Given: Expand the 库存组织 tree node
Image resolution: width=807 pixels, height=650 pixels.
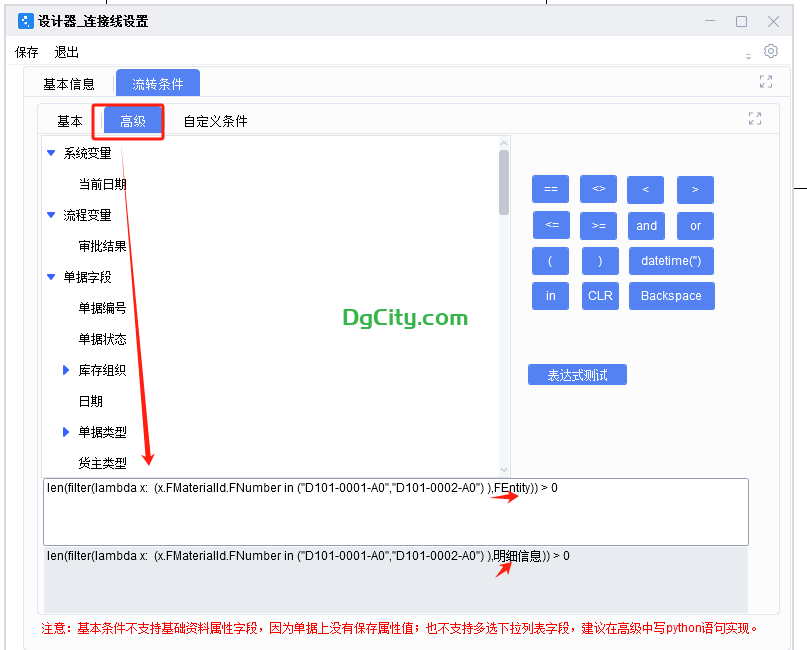Looking at the screenshot, I should (x=65, y=369).
